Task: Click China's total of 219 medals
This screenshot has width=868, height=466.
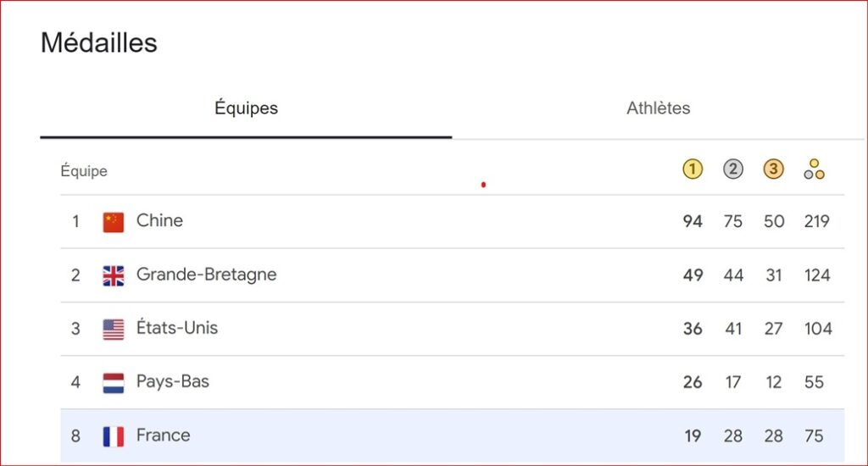Action: coord(817,221)
